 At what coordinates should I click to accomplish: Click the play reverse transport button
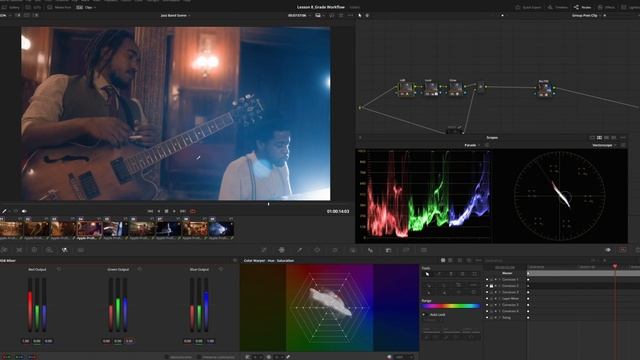pos(158,211)
